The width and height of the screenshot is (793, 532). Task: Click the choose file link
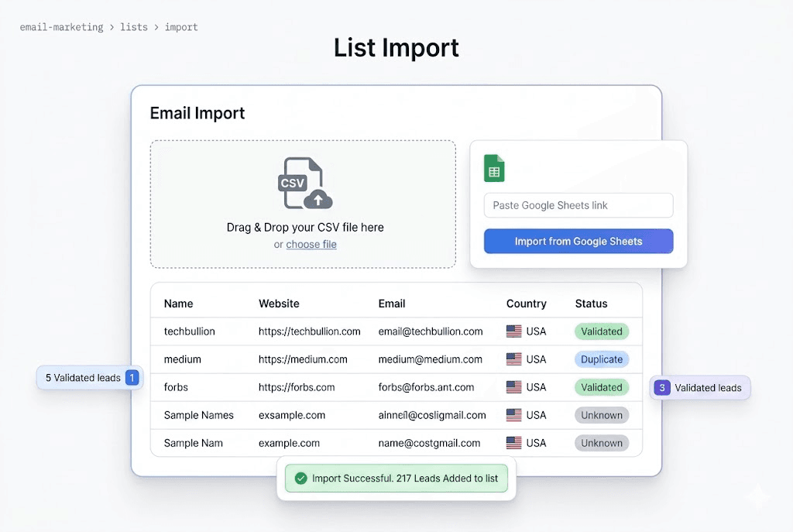coord(311,244)
